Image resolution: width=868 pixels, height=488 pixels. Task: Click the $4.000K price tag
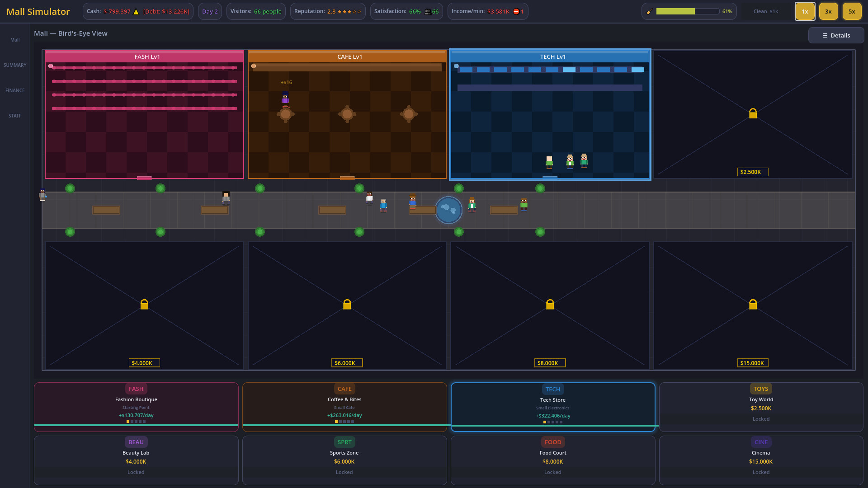tap(144, 363)
